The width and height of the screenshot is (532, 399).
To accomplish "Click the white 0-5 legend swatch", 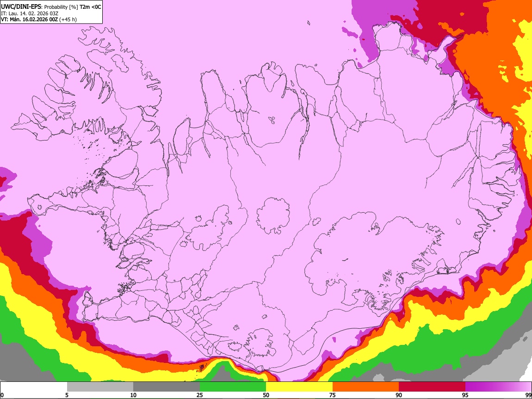I will (34, 387).
